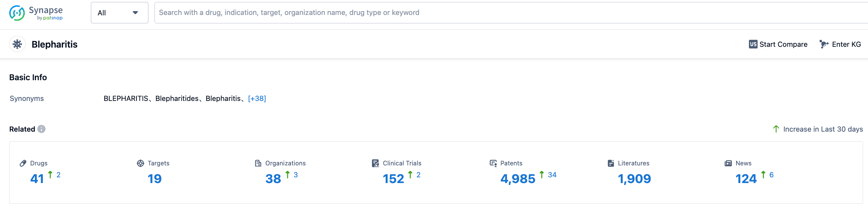Screen dimensions: 868x208
Task: Click the News newspaper icon
Action: coord(728,163)
